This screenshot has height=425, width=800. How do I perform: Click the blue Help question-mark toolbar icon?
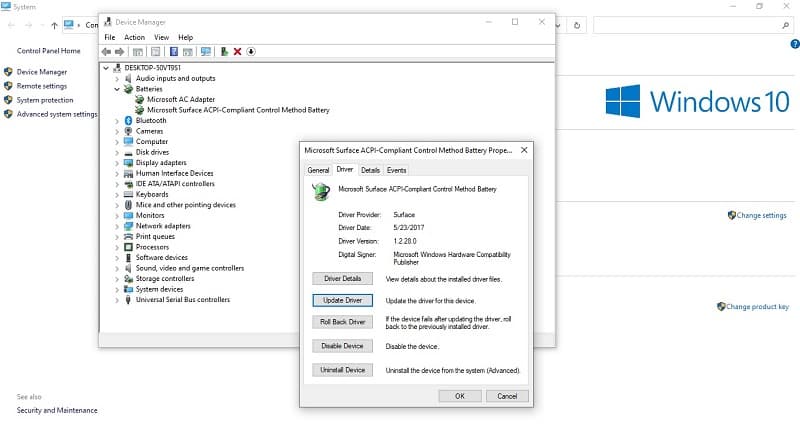173,52
